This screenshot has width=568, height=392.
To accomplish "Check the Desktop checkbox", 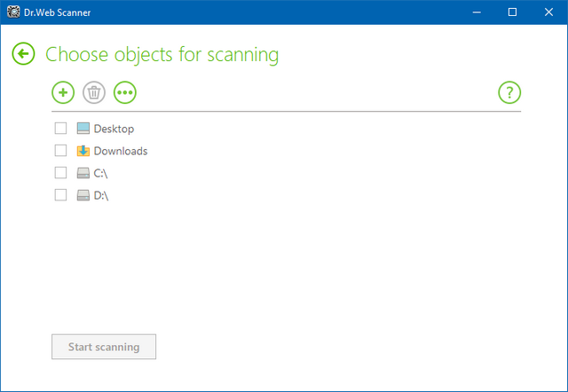I will point(61,129).
